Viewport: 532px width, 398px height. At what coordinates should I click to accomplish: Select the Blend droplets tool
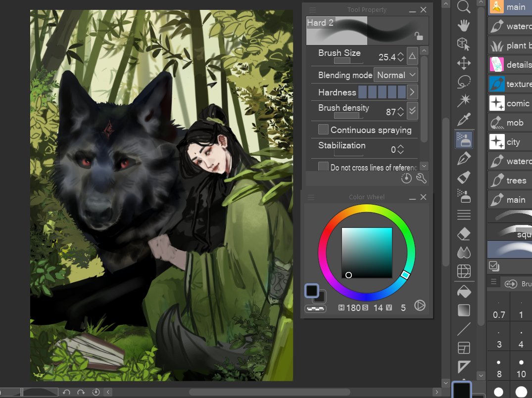464,252
